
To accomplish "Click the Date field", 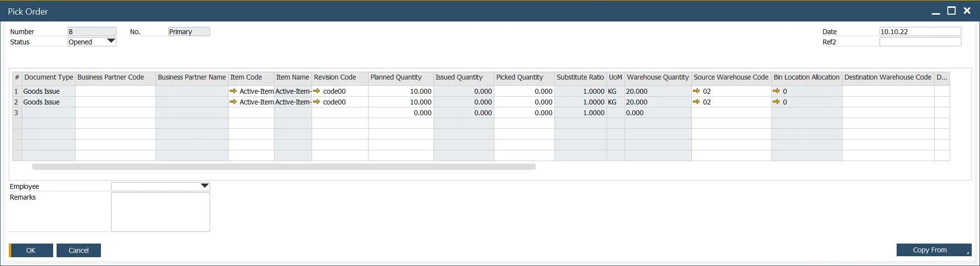I will pyautogui.click(x=920, y=32).
